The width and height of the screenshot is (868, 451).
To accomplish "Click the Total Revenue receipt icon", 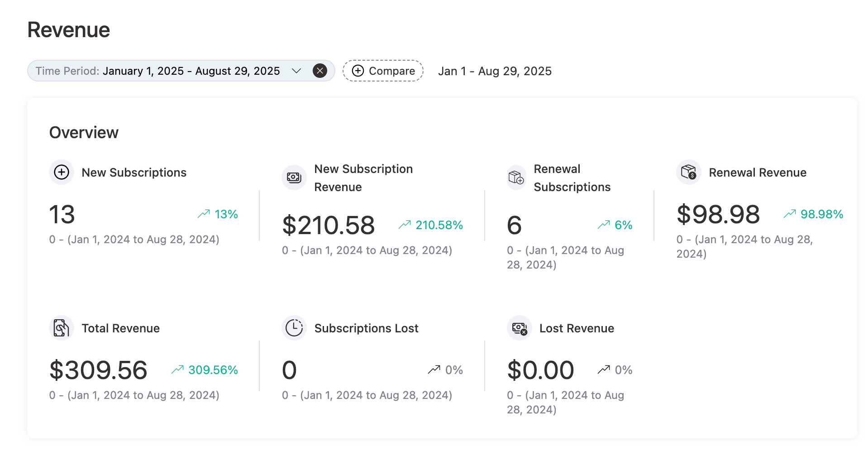I will coord(61,328).
